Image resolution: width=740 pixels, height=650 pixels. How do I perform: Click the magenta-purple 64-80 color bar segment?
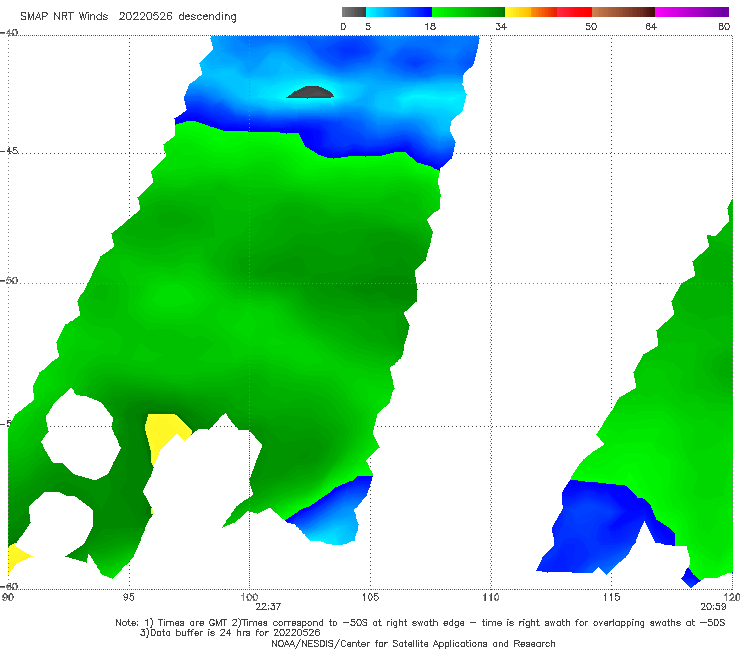(x=692, y=12)
